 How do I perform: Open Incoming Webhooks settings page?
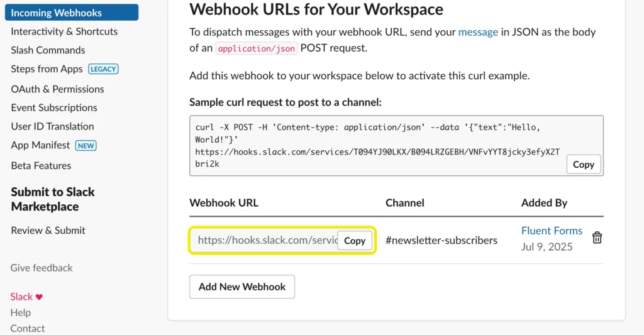tap(72, 13)
